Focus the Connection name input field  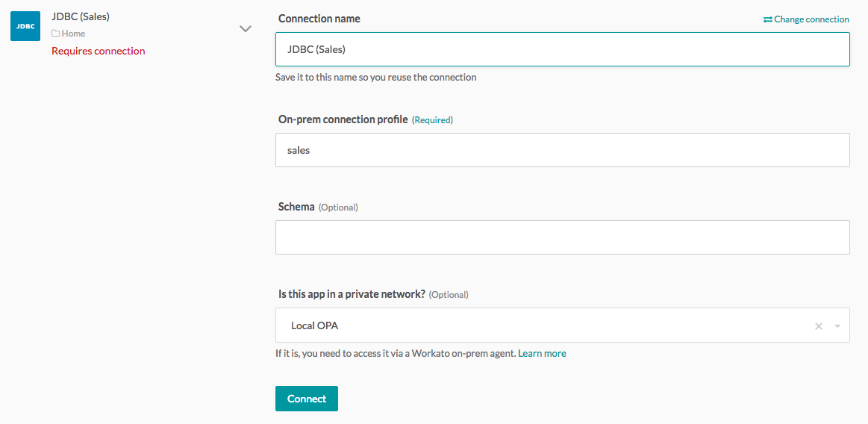tap(562, 49)
